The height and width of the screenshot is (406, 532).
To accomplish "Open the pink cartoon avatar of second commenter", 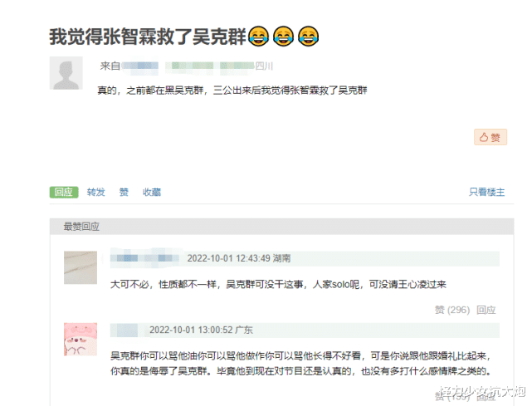I will point(81,339).
